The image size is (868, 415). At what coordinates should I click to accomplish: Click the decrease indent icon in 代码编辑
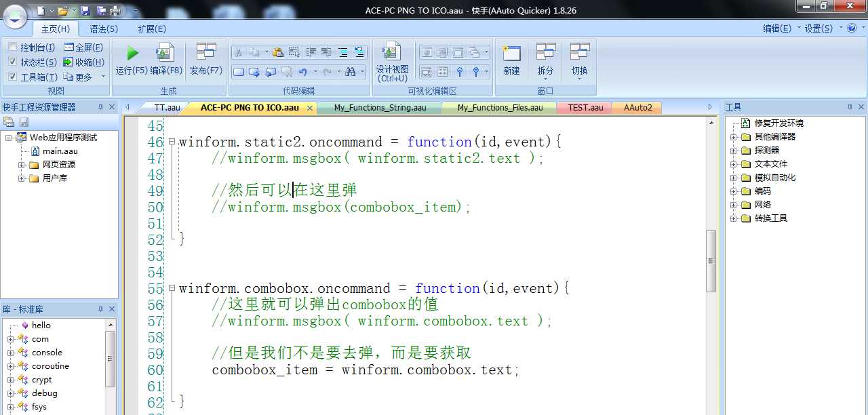311,52
